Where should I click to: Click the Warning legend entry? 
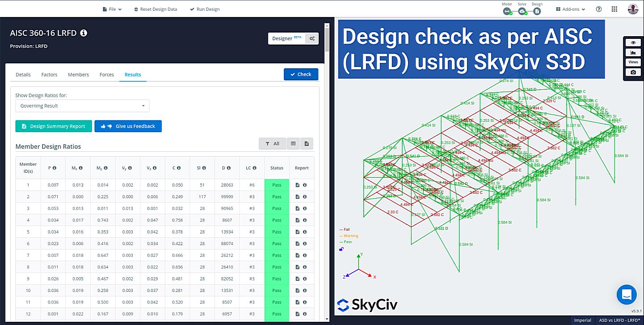[349, 236]
